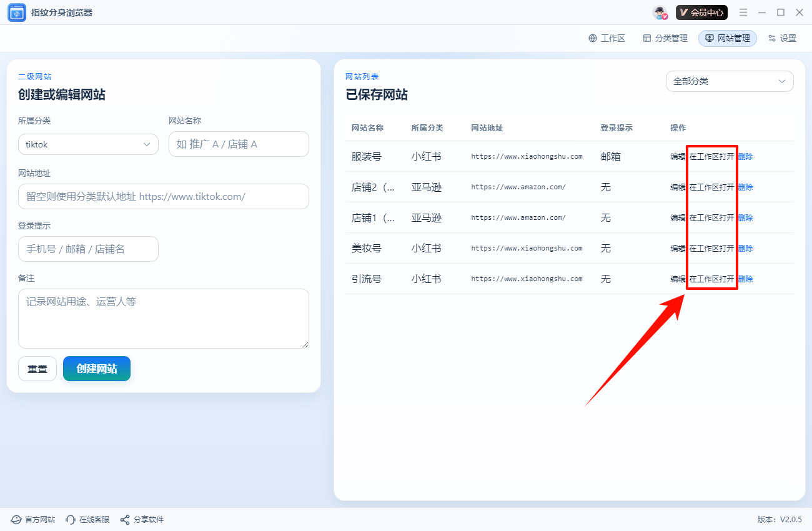The width and height of the screenshot is (812, 531).
Task: Open 店铺1 in the workspace
Action: click(x=711, y=217)
